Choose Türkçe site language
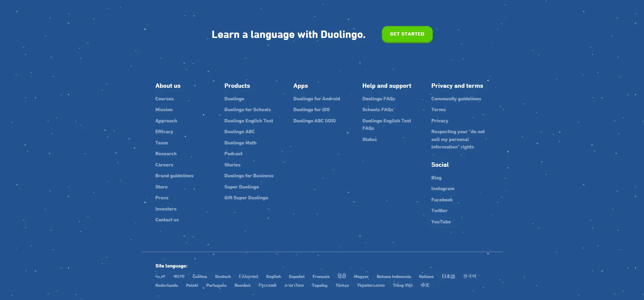 (x=342, y=285)
